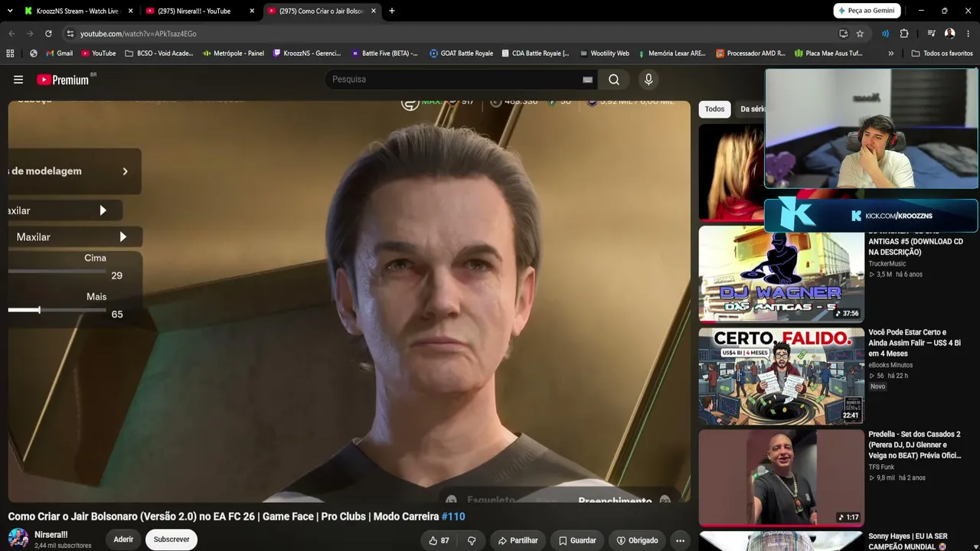Click the Guardar save button
The height and width of the screenshot is (551, 980).
coord(577,540)
